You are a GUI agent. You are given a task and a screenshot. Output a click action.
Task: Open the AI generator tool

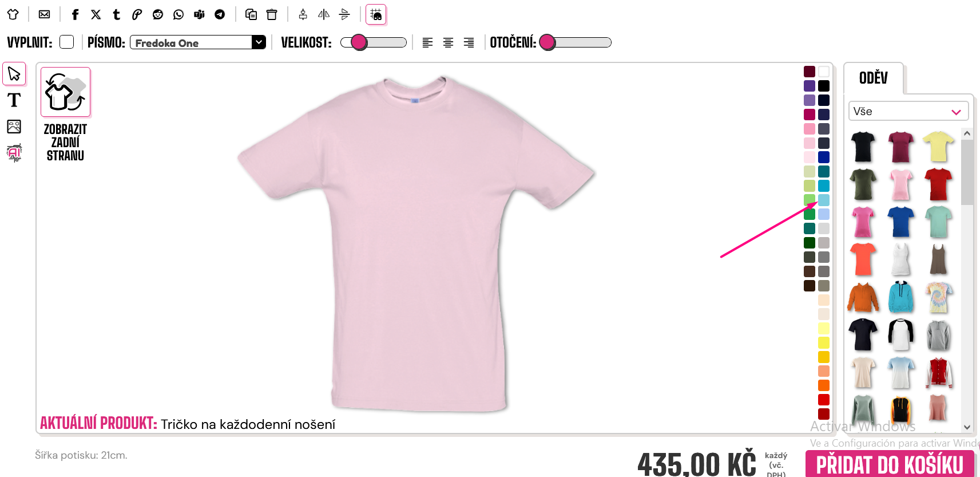point(14,153)
